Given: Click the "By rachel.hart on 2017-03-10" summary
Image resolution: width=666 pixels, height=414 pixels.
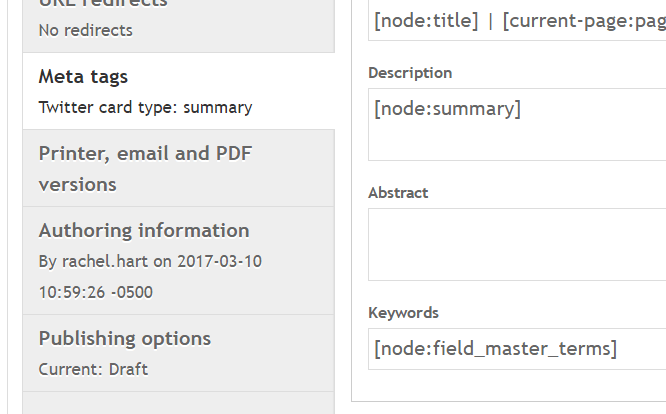Looking at the screenshot, I should tap(150, 261).
